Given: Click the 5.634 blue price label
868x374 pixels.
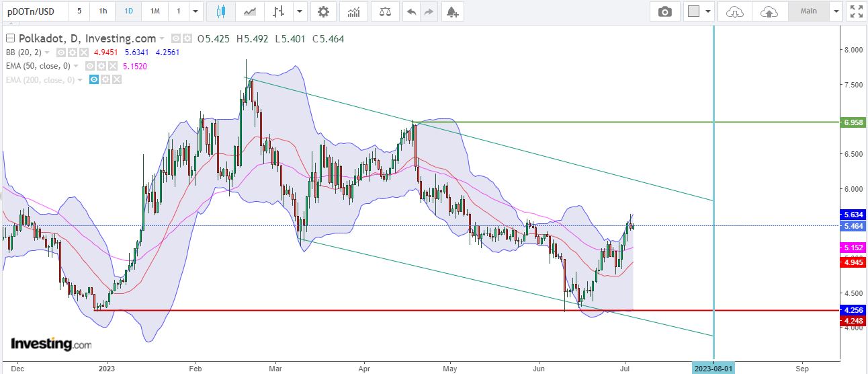Looking at the screenshot, I should pos(853,215).
